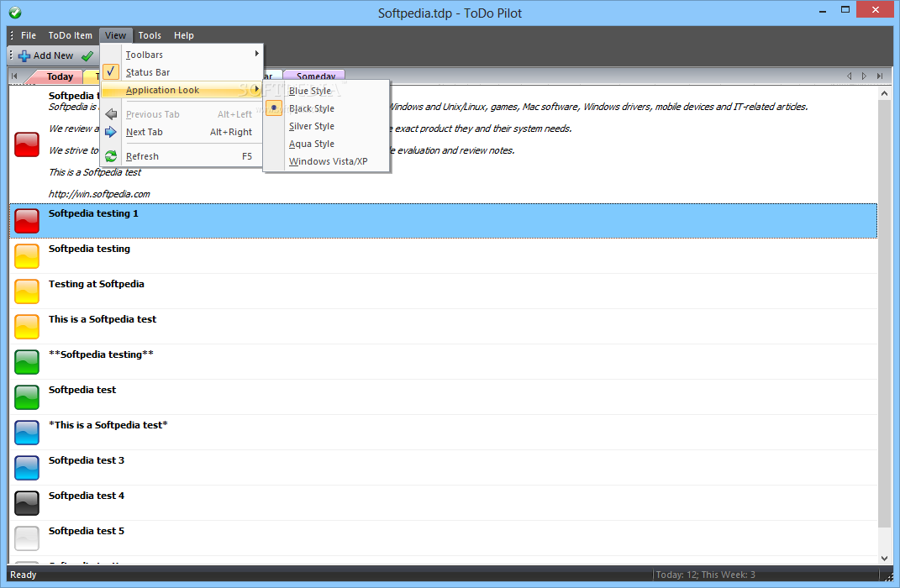Select the Softpedia test 3 task
900x588 pixels.
click(443, 468)
